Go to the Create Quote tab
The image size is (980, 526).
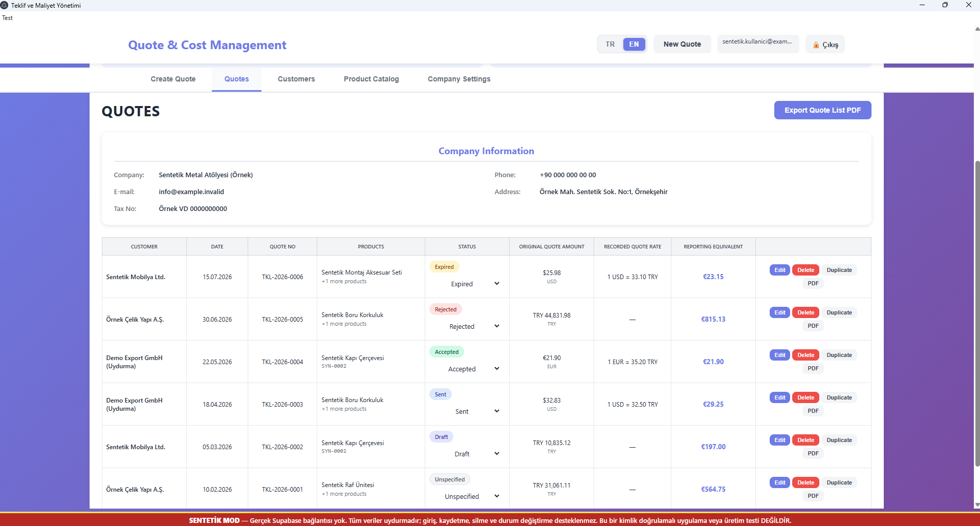[x=173, y=79]
